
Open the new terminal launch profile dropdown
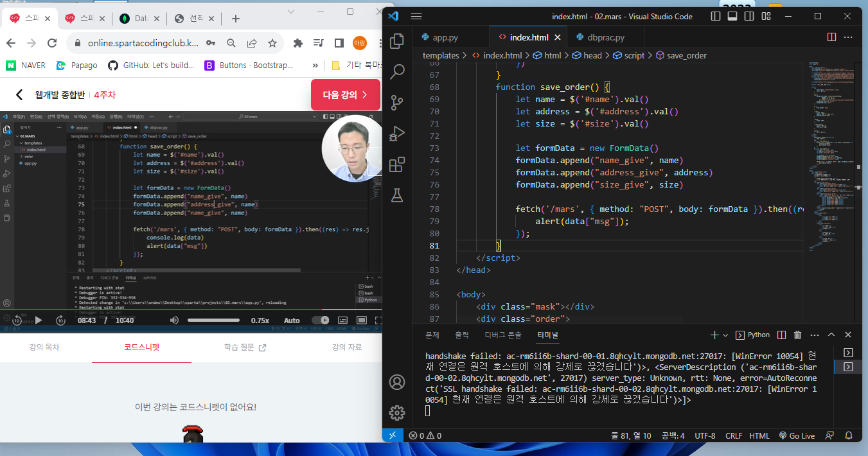(725, 335)
